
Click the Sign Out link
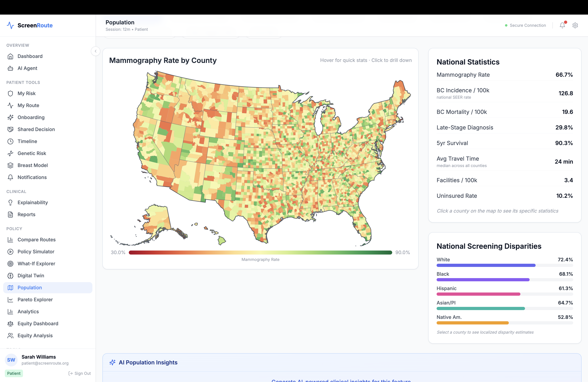pos(80,373)
